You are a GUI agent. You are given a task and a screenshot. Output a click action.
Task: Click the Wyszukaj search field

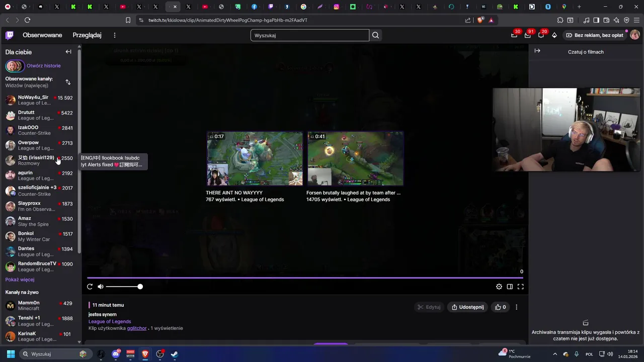click(309, 35)
